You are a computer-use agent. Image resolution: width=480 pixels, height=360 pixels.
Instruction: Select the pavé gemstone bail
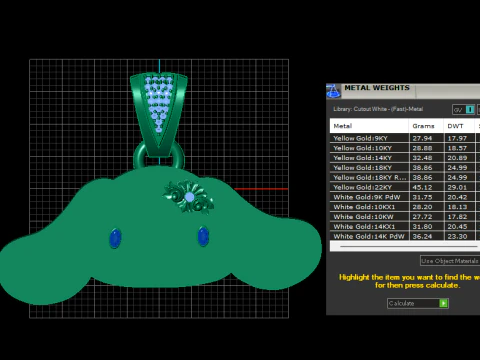coord(159,114)
